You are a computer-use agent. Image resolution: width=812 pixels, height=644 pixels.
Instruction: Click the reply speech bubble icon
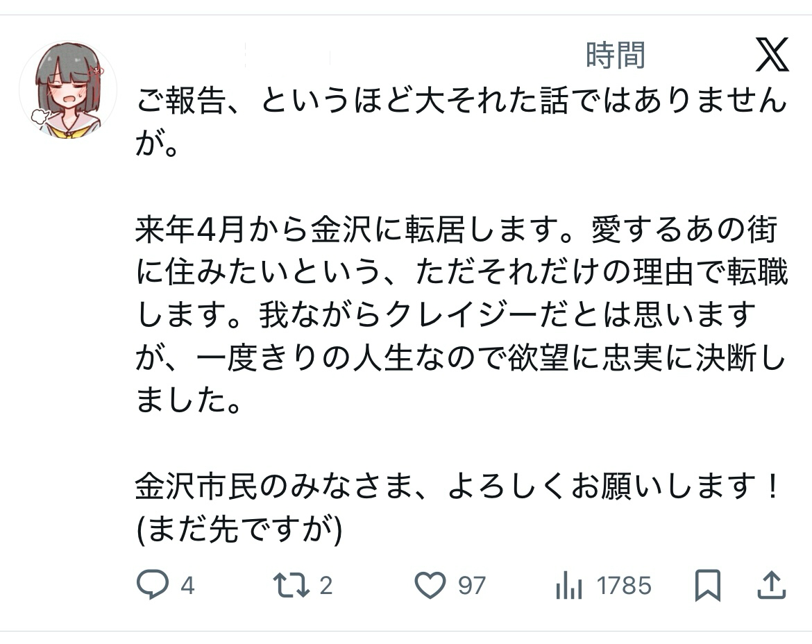[x=152, y=586]
